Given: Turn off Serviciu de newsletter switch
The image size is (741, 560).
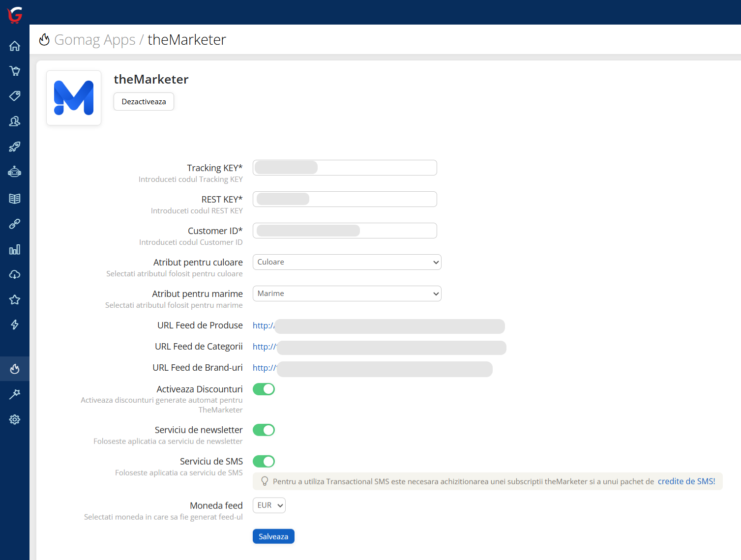Looking at the screenshot, I should [x=264, y=430].
